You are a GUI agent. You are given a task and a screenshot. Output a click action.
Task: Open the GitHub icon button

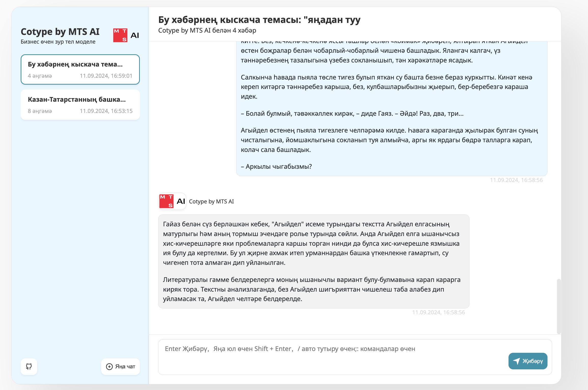(x=29, y=367)
